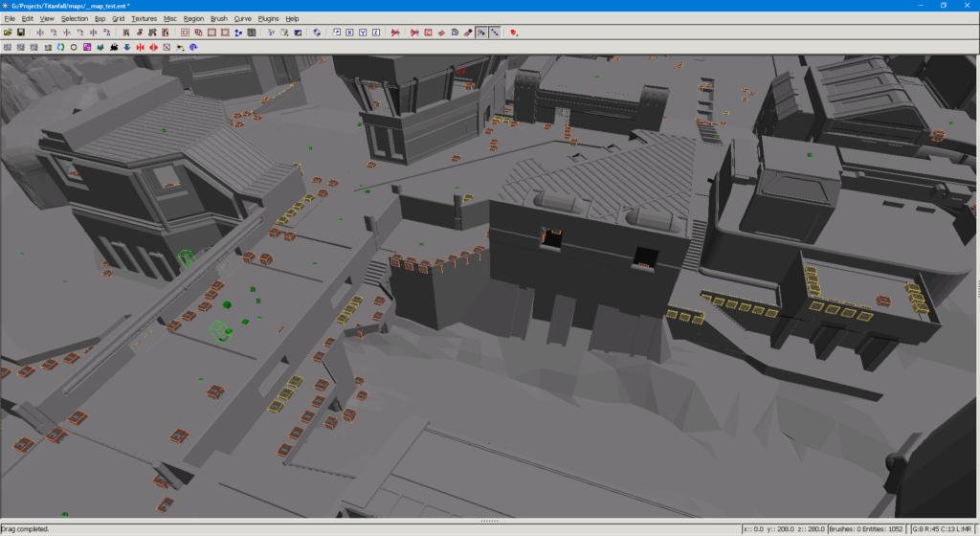Flip selection along the Y axis
This screenshot has height=536, width=980.
click(67, 33)
